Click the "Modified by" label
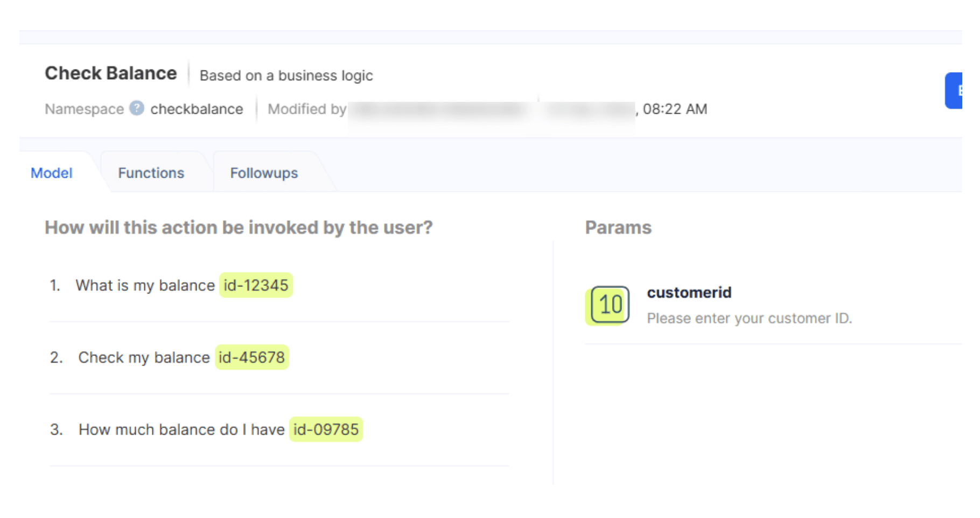The width and height of the screenshot is (980, 518). pos(307,109)
